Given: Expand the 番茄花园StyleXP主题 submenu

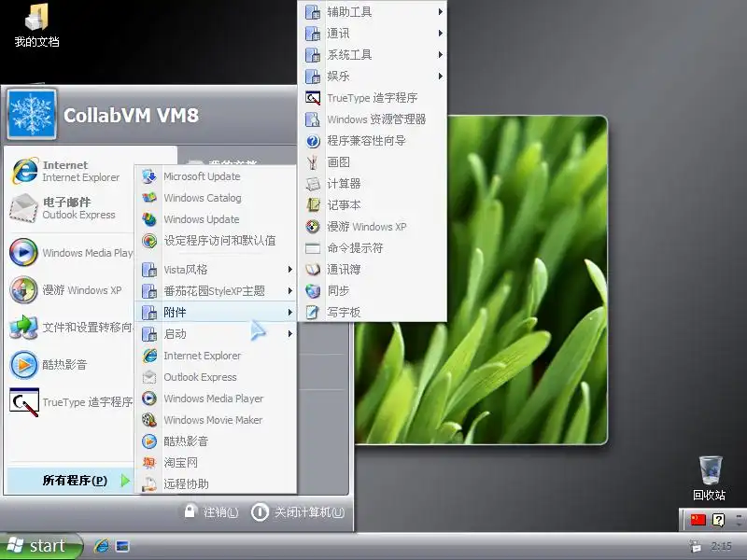Looking at the screenshot, I should [216, 291].
